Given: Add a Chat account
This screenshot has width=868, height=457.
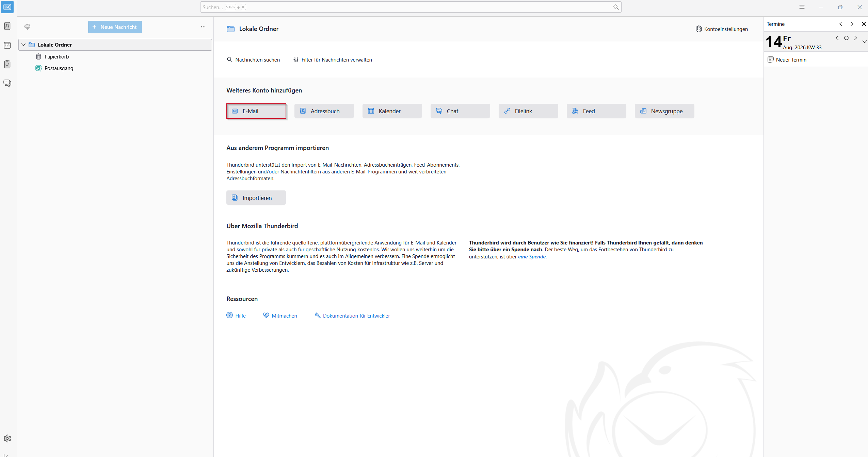Looking at the screenshot, I should 460,111.
